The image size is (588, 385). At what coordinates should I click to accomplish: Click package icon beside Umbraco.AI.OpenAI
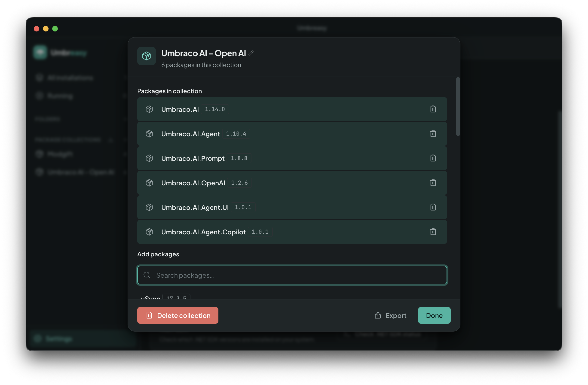(149, 183)
